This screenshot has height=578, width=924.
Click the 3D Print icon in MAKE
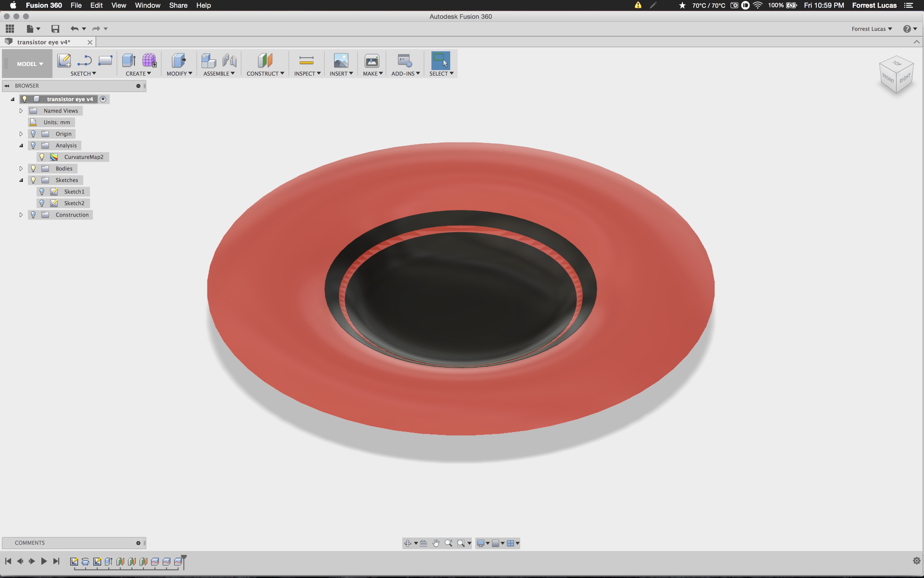pyautogui.click(x=372, y=60)
